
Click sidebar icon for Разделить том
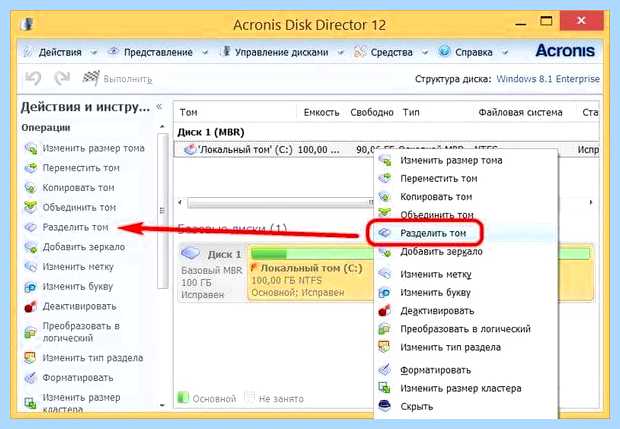[x=30, y=227]
